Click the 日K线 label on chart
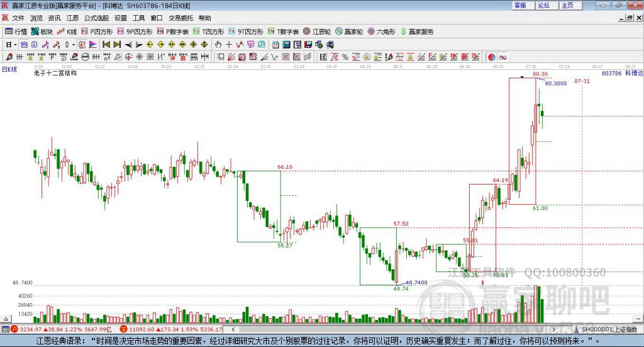Viewport: 644px width, 347px height. pos(9,69)
